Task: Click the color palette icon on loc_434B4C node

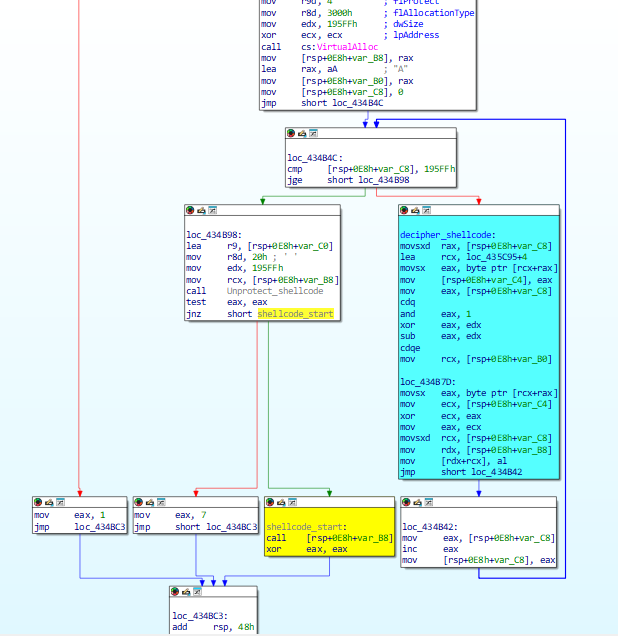Action: click(x=292, y=133)
